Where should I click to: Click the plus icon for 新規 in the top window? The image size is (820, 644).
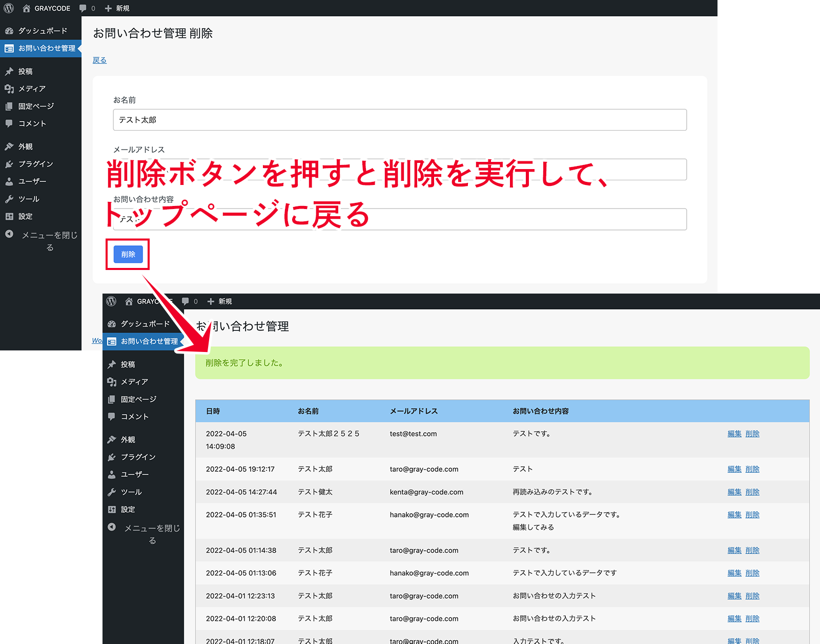[x=108, y=8]
